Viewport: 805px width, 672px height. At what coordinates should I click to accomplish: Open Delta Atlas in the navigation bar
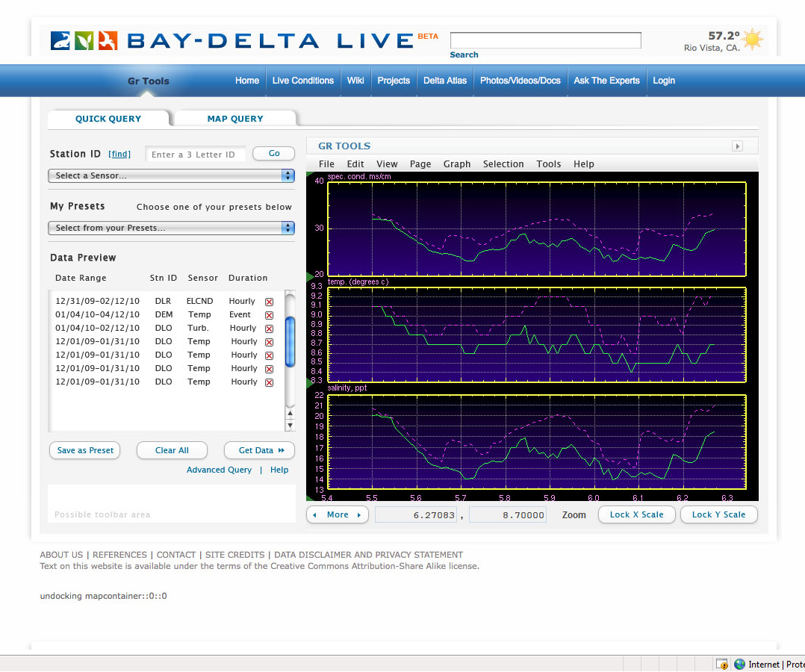[x=445, y=81]
